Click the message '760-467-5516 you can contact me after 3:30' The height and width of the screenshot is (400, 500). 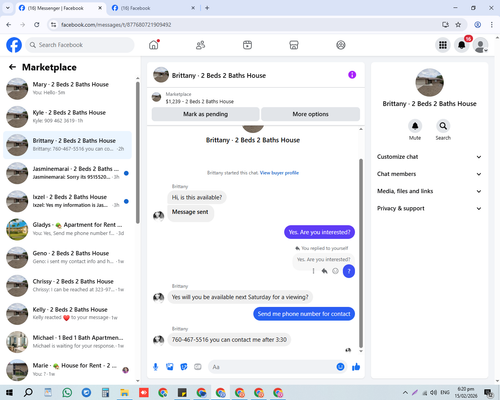229,340
